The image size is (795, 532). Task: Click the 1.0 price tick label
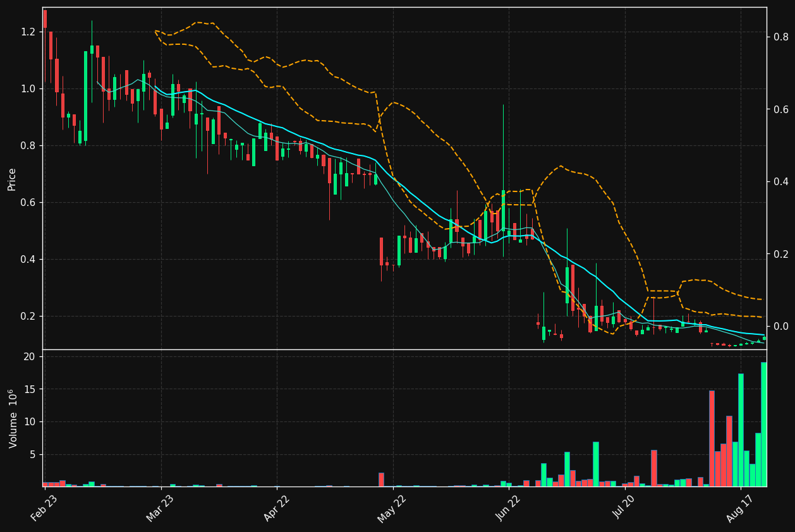click(x=30, y=88)
